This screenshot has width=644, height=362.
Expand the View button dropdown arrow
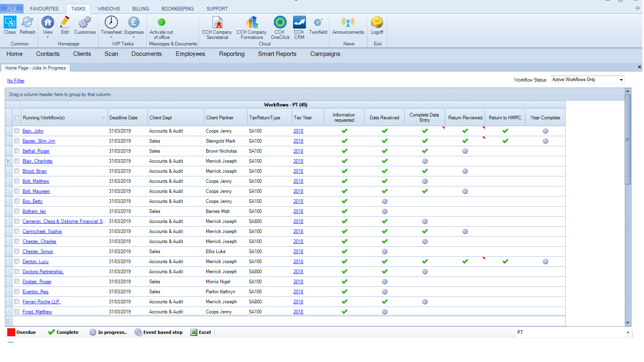(47, 37)
